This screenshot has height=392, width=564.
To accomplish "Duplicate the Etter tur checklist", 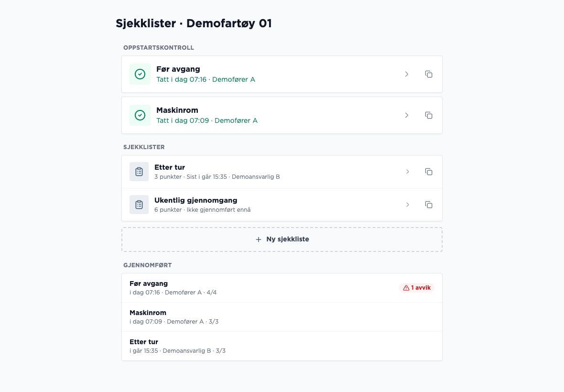I will pos(428,172).
